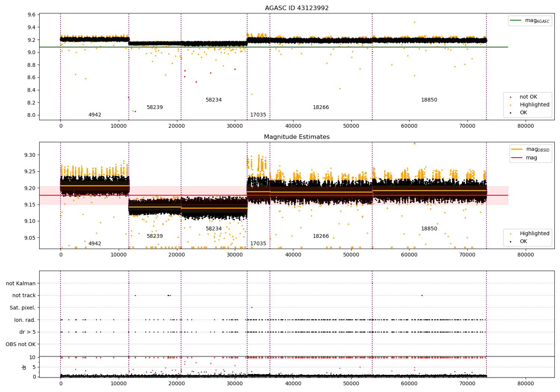Screen dimensions: 560x392
Task: Click the 9.05 y-axis tick label
Action: click(30, 238)
